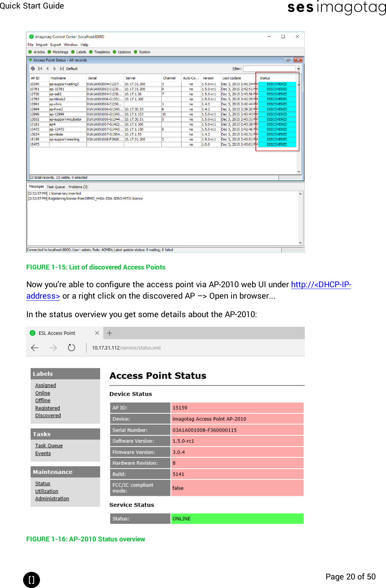The image size is (386, 588).
Task: Open the File menu
Action: coord(30,45)
